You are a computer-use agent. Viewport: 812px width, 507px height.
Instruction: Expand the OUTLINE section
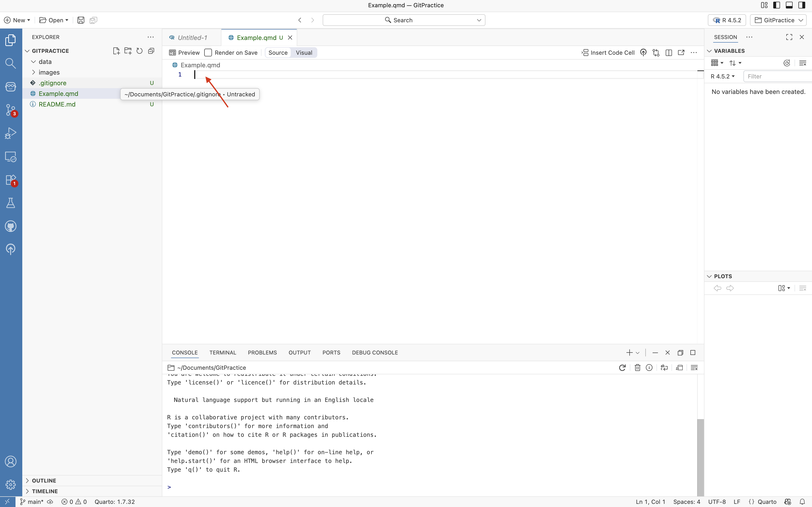pos(44,481)
